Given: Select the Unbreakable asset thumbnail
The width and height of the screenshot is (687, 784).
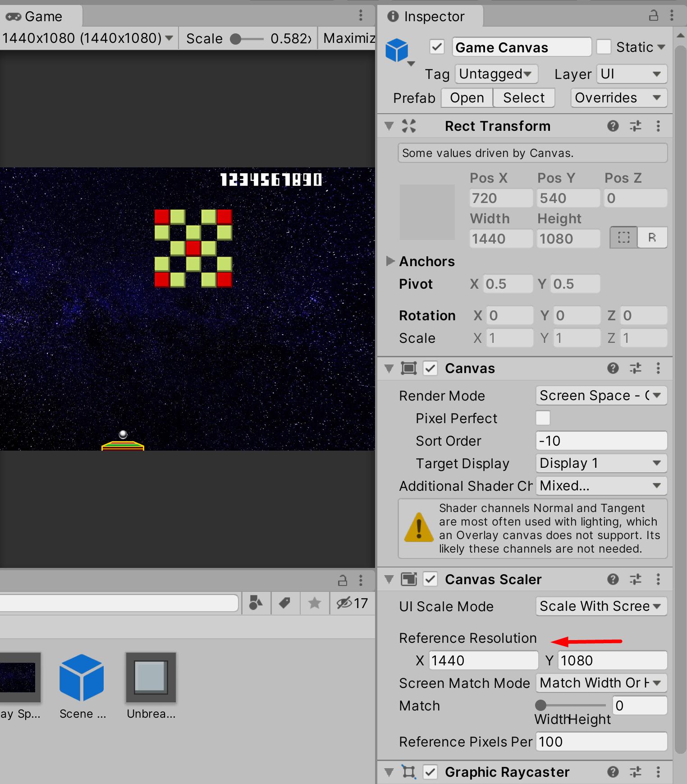Looking at the screenshot, I should point(151,678).
